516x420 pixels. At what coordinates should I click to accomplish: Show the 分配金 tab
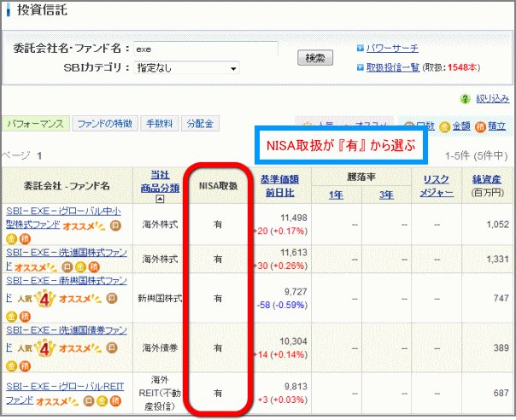(200, 124)
